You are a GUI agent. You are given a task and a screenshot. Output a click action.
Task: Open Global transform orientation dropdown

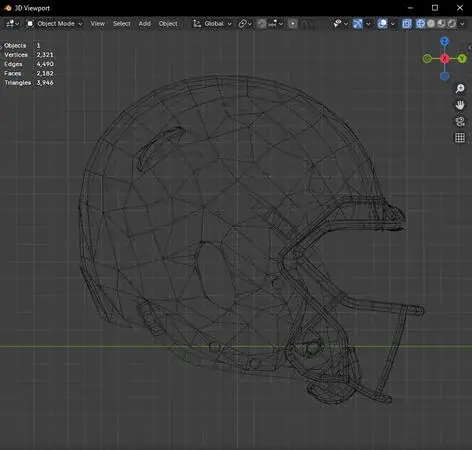[x=212, y=24]
